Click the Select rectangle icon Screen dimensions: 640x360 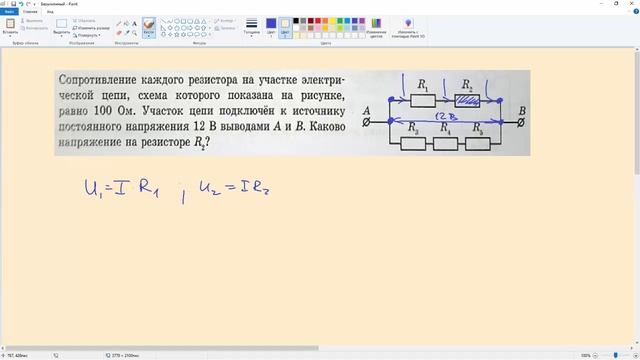62,24
